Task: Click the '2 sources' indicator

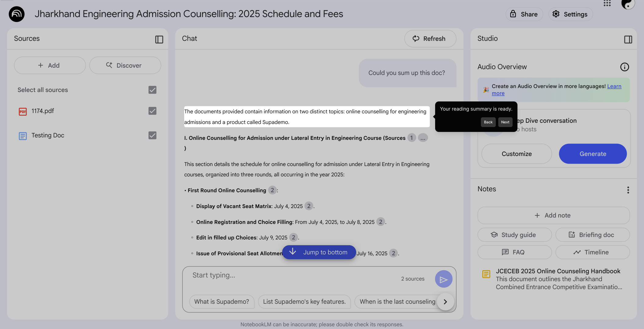Action: point(413,279)
